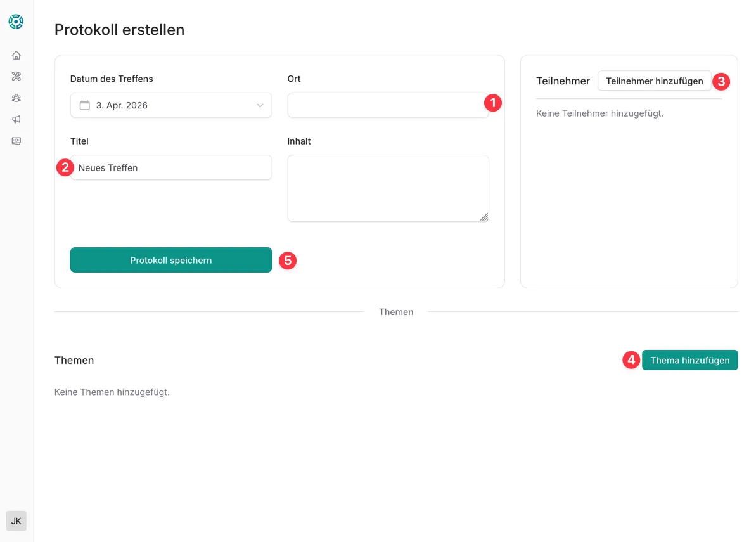Click the red marker number 1

click(492, 101)
